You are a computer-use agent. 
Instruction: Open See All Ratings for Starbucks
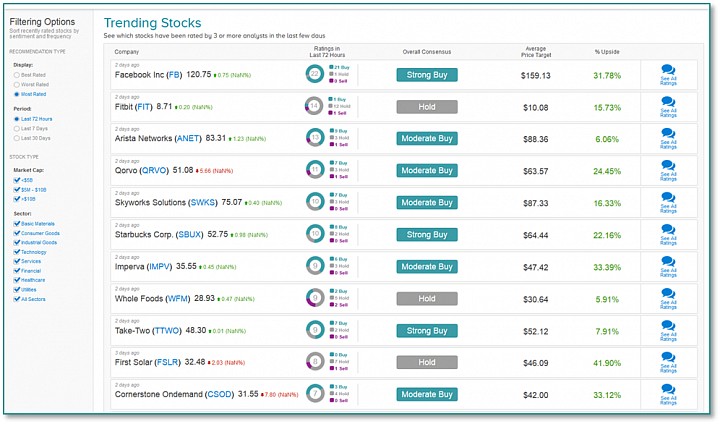coord(668,235)
